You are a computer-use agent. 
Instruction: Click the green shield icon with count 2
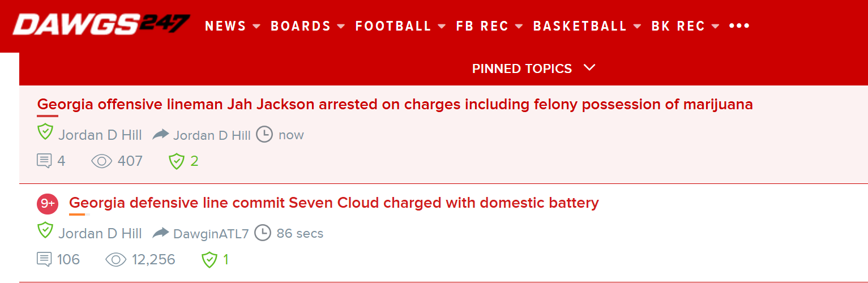click(x=177, y=161)
